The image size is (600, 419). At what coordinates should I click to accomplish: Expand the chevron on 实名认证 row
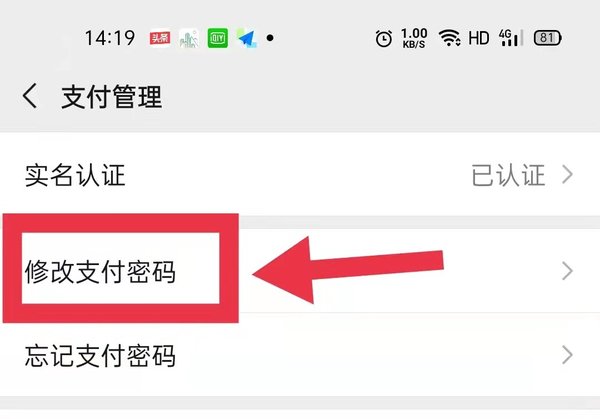567,174
